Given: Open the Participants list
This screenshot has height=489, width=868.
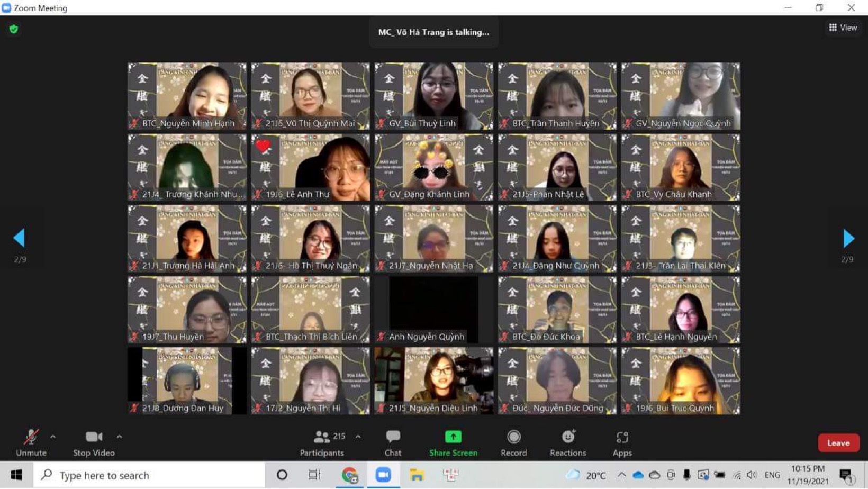Looking at the screenshot, I should pos(322,443).
